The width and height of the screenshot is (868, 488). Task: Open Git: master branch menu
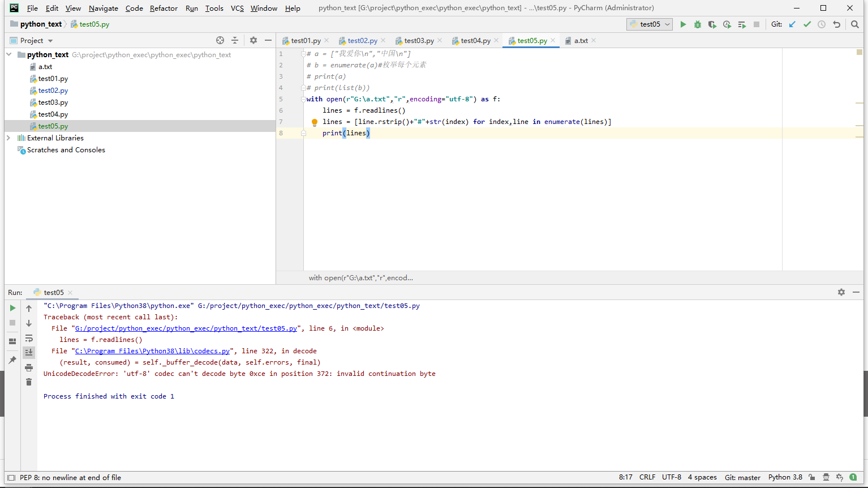click(x=742, y=477)
